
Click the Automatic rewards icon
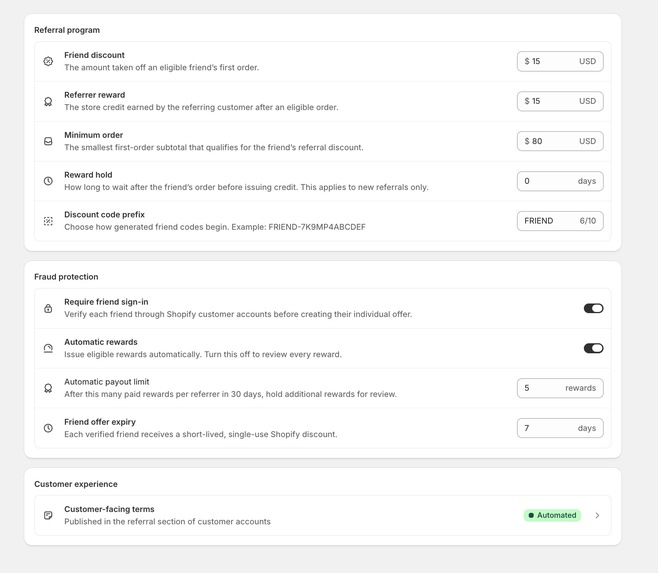(x=48, y=348)
